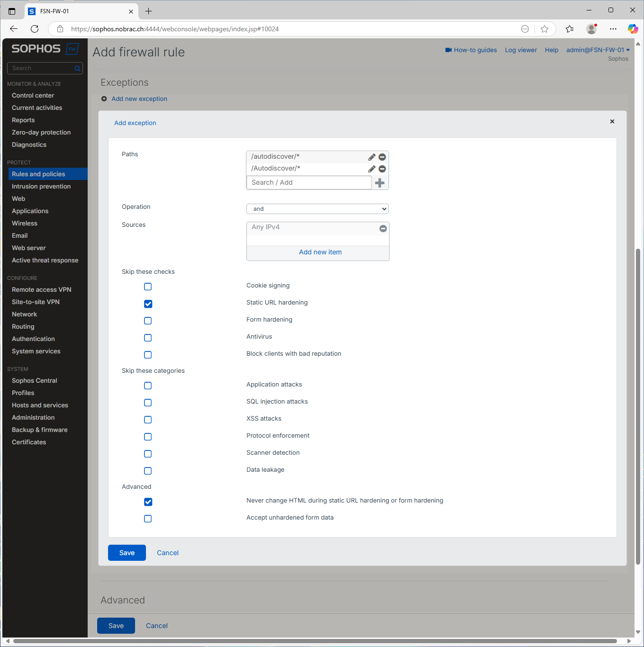
Task: Check Scanner detection category
Action: click(148, 454)
